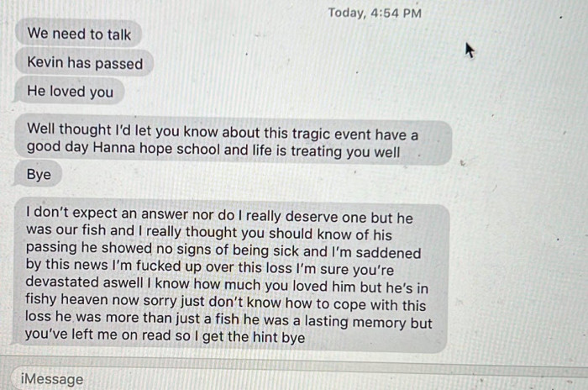
Task: Click the 'Well thought I'd let you know' message
Action: coord(234,140)
